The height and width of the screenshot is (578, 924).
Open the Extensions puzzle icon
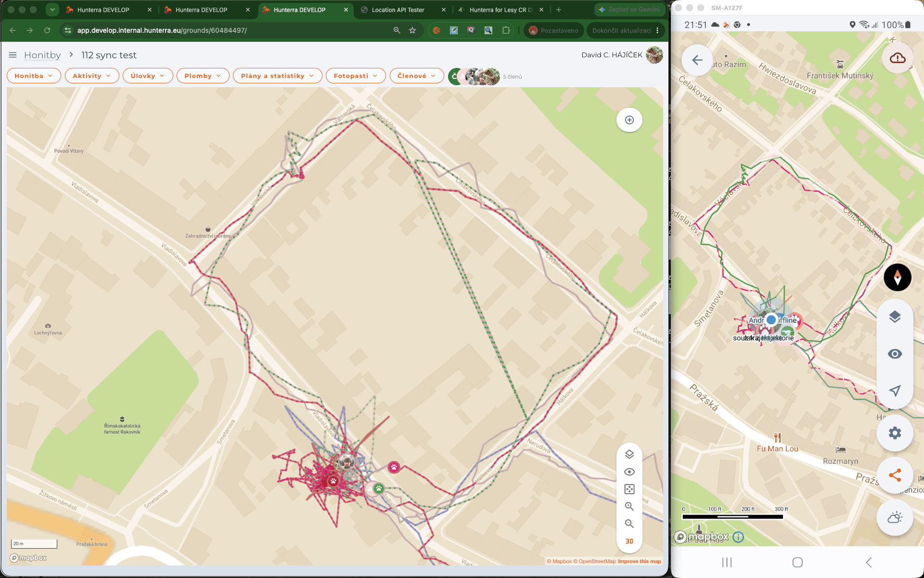click(506, 30)
